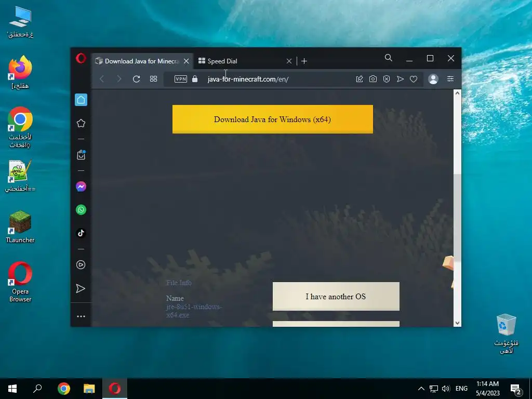Select the Opera Browser desktop shortcut
Image resolution: width=532 pixels, height=399 pixels.
pyautogui.click(x=20, y=282)
